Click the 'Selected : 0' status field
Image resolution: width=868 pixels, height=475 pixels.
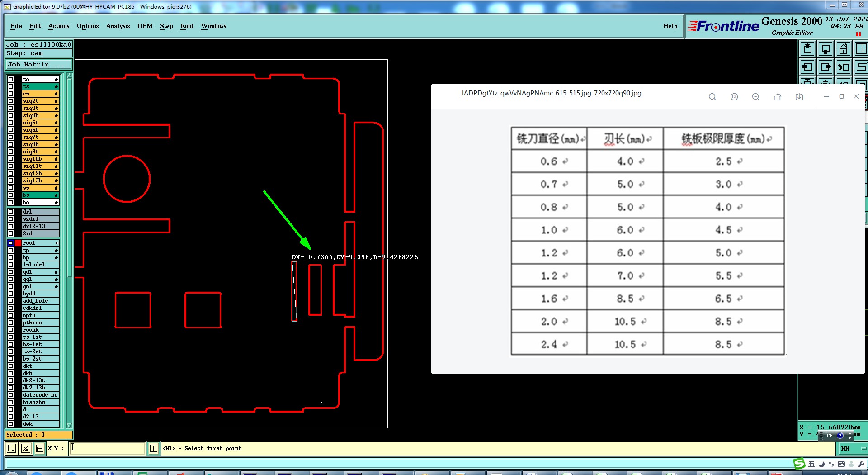[x=39, y=435]
